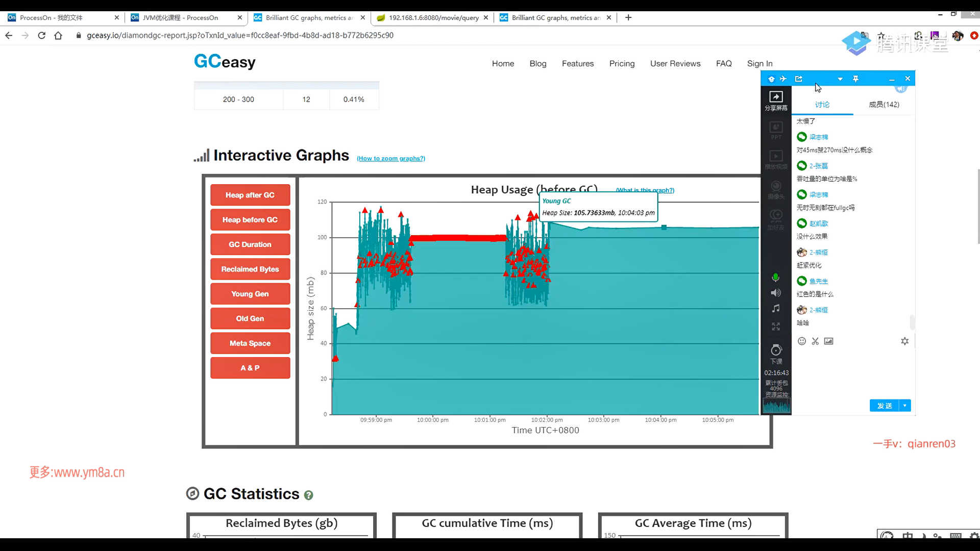The image size is (980, 551).
Task: Click the GC Statistics help question icon
Action: (308, 495)
